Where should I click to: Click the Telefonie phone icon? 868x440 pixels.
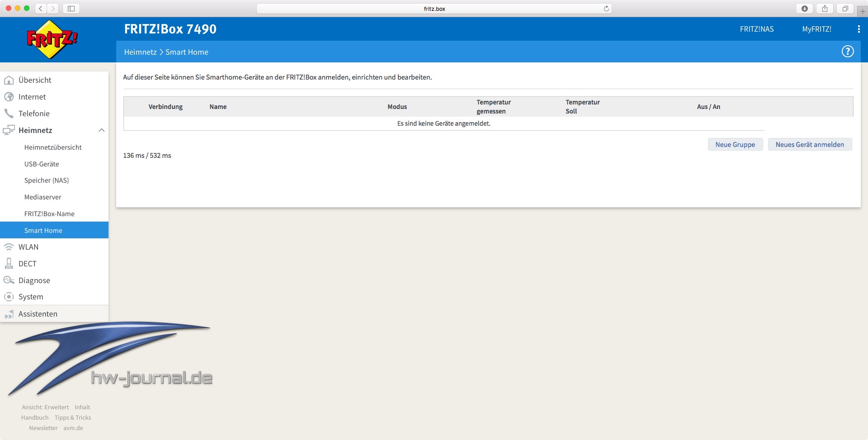click(x=9, y=114)
